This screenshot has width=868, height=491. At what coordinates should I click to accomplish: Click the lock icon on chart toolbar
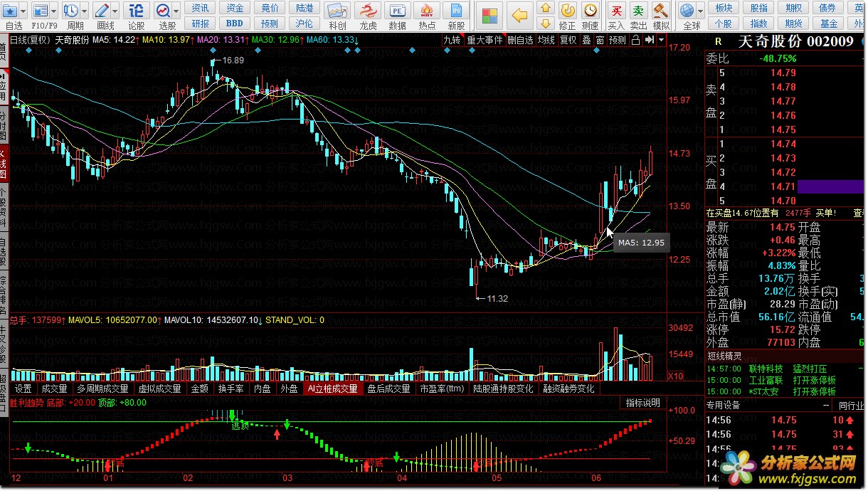[x=635, y=41]
